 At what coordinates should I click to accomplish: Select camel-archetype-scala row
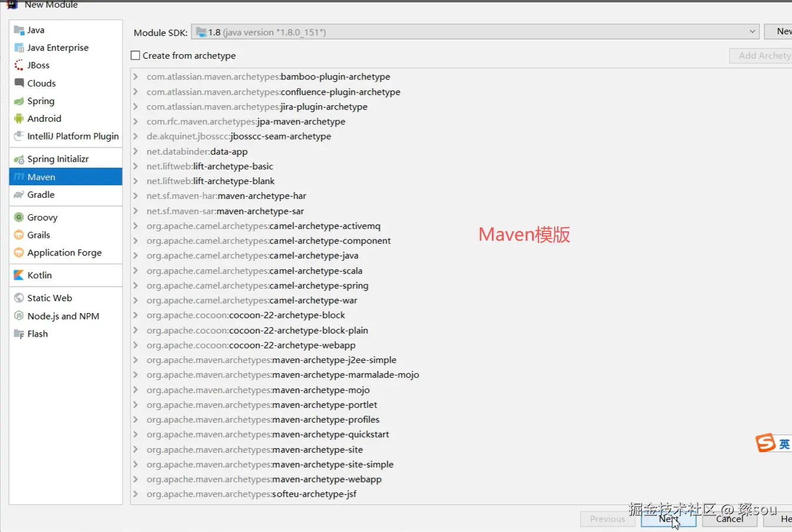[461, 271]
